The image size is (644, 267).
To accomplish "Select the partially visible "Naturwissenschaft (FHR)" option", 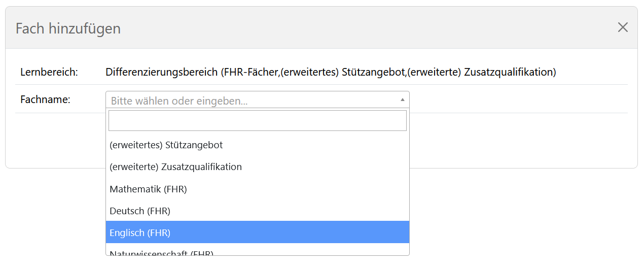I will tap(161, 253).
